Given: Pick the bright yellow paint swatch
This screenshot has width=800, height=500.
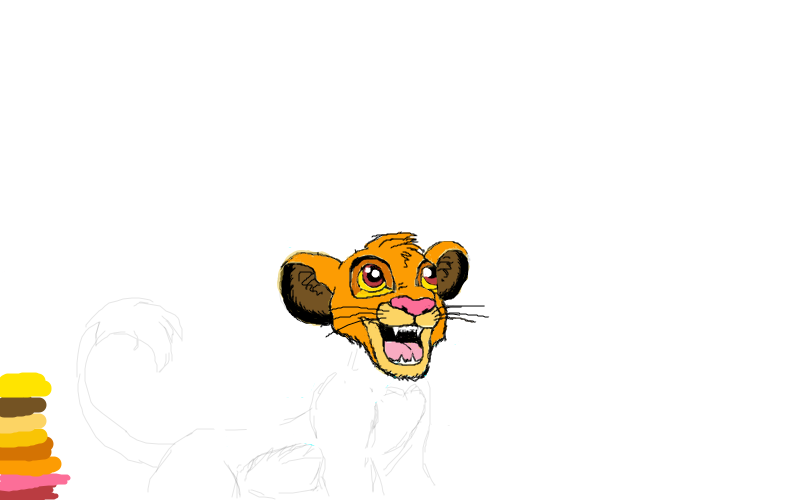Looking at the screenshot, I should (x=23, y=385).
